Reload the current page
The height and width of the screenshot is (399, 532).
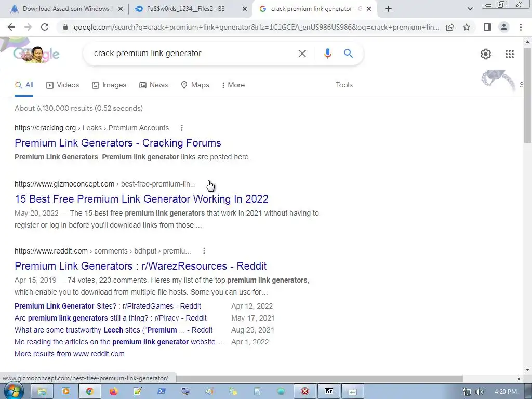(45, 27)
